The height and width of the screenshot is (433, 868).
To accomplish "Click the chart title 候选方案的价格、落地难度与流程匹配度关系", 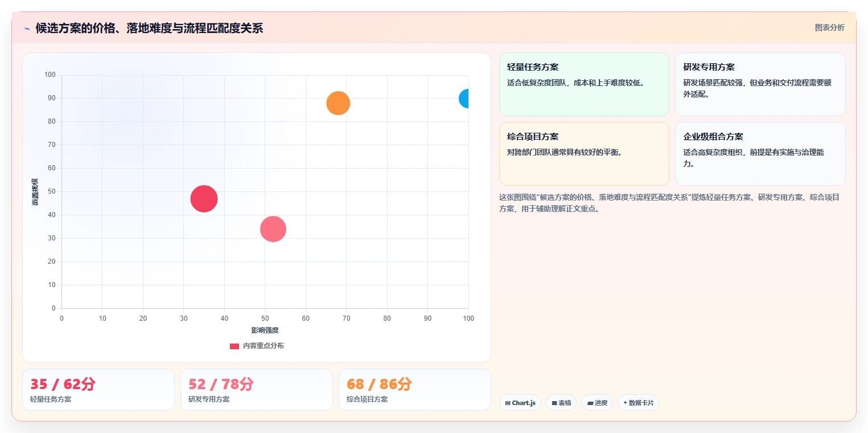I will (x=149, y=28).
